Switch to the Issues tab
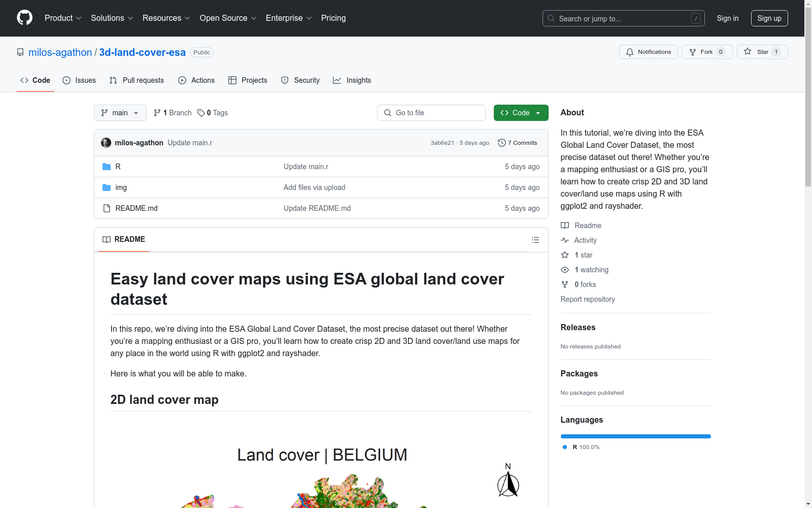This screenshot has width=812, height=508. tap(79, 80)
